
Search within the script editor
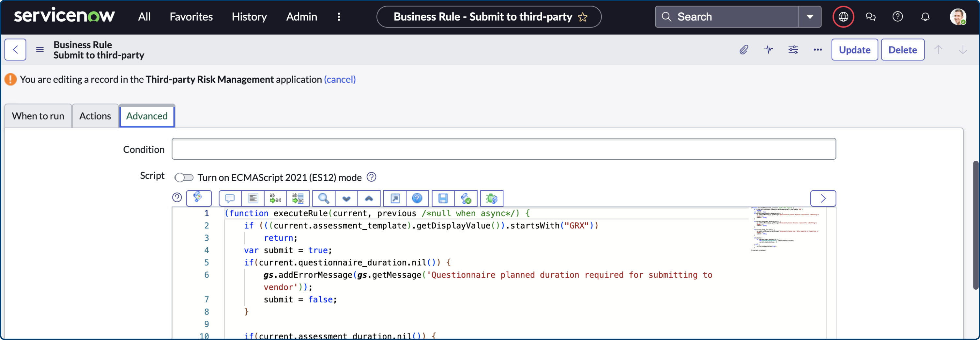323,198
